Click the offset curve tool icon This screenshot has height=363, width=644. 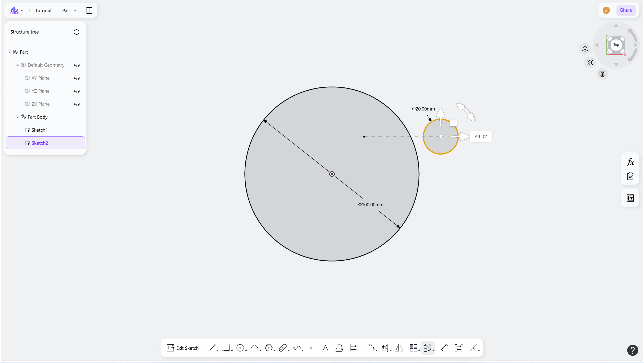click(x=354, y=348)
